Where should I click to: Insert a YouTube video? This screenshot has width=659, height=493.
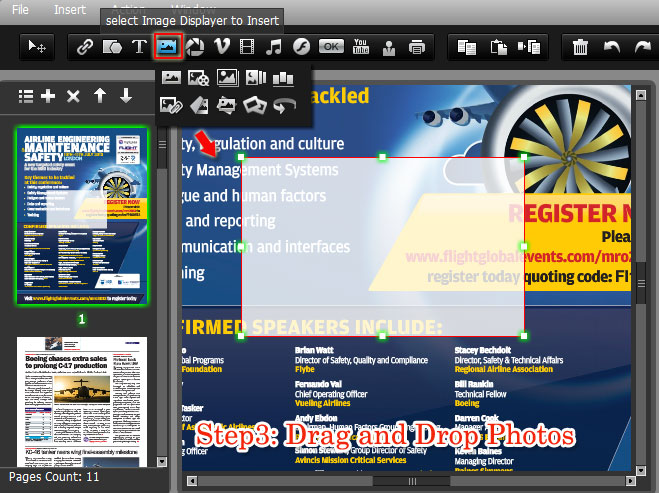pyautogui.click(x=361, y=46)
